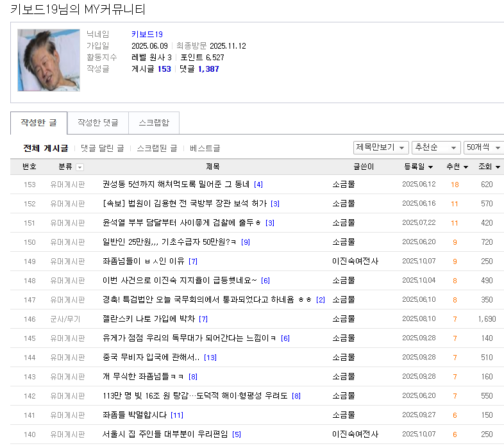Open the profile photo thumbnail
This screenshot has height=446, width=504.
click(49, 60)
